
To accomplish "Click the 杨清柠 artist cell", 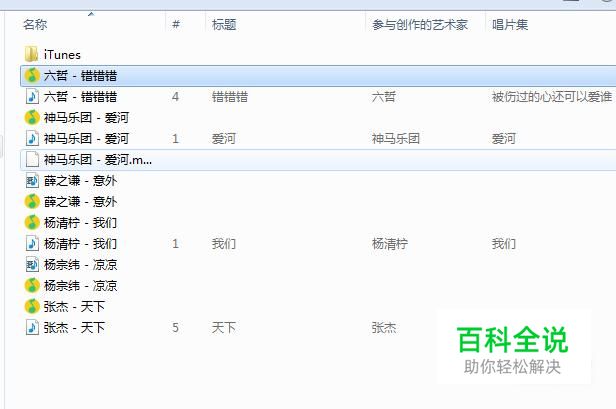I will pyautogui.click(x=390, y=244).
